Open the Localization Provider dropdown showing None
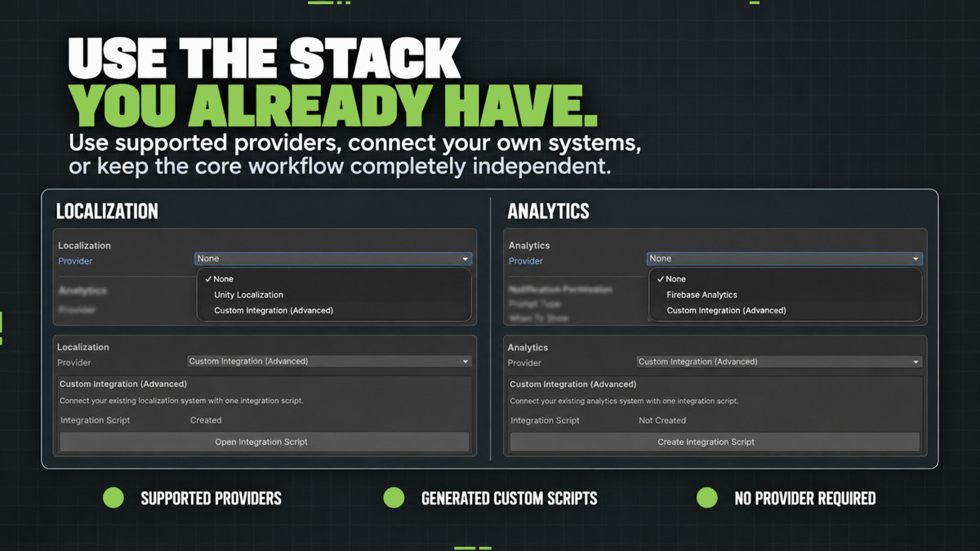The image size is (980, 551). coord(333,259)
